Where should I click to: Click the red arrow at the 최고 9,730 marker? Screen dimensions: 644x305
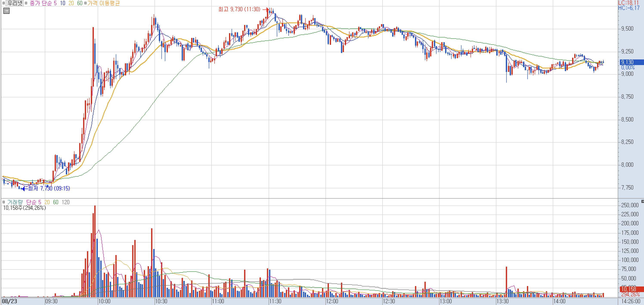(266, 9)
